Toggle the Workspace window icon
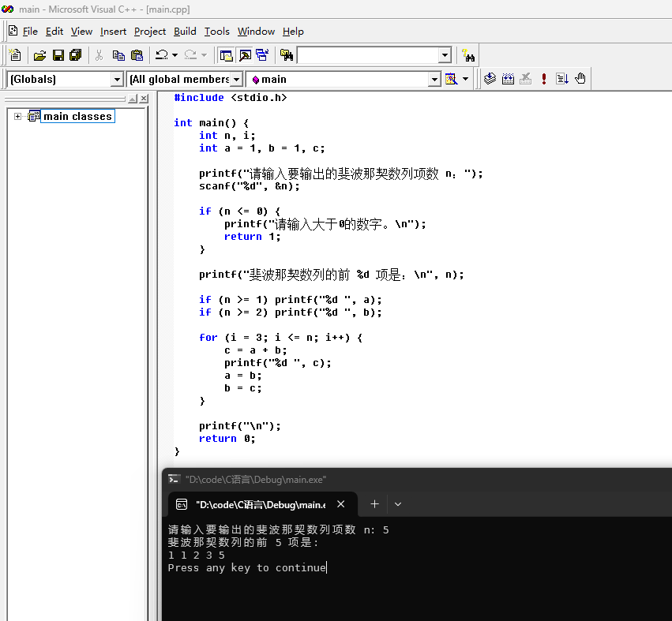 [226, 55]
